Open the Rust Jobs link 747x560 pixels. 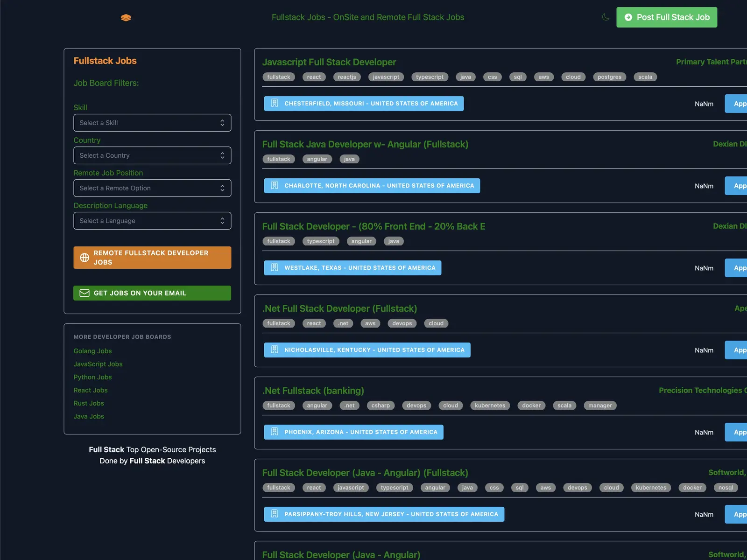point(89,403)
